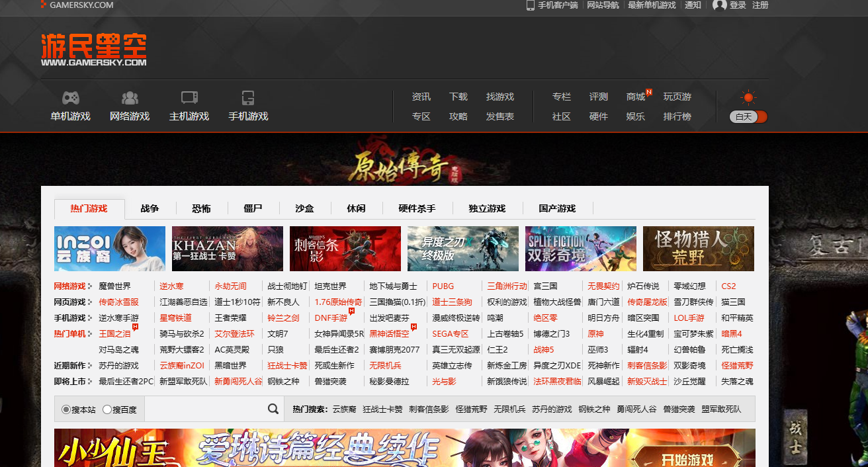Select the 硬件杀手 tab
Screen dimensions: 868x467
click(417, 208)
